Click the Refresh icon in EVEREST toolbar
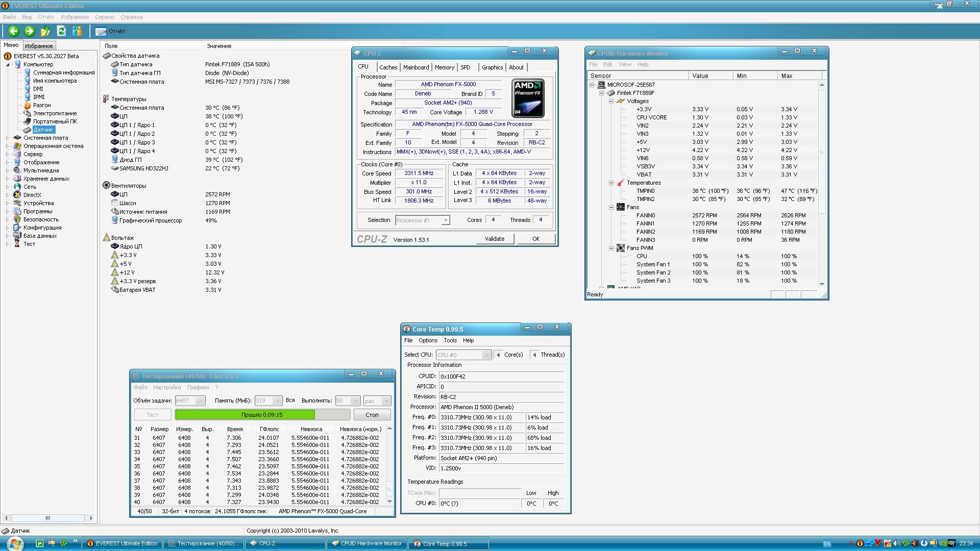Viewport: 980px width, 551px height. pos(61,31)
